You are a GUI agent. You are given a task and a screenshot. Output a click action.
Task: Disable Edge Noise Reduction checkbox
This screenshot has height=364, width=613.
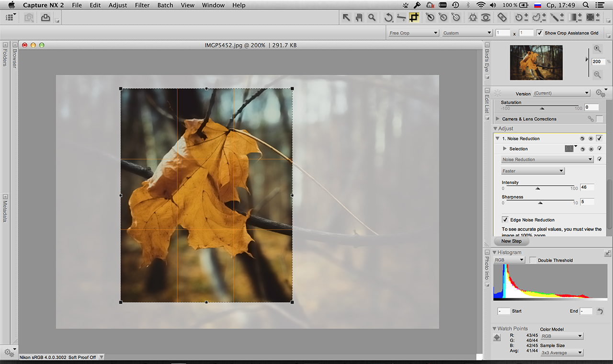[x=505, y=220]
